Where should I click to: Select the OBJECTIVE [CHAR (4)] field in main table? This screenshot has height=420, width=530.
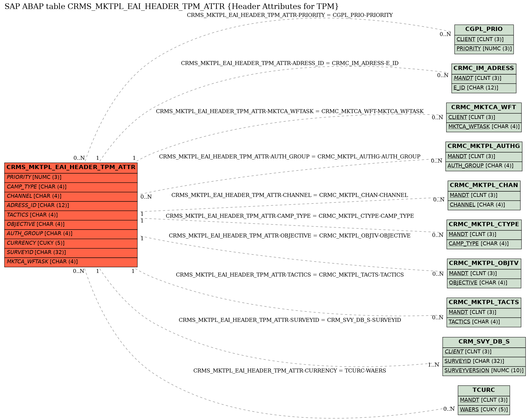coord(71,224)
